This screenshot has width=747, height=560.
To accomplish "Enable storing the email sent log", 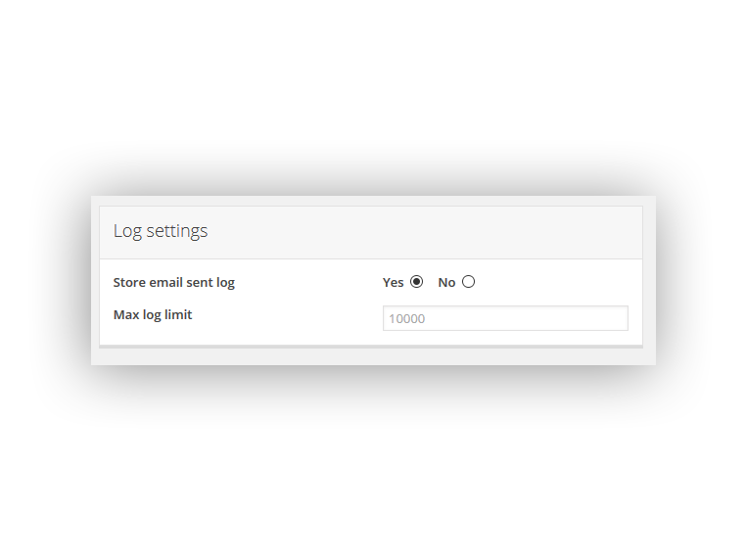I will (x=417, y=282).
